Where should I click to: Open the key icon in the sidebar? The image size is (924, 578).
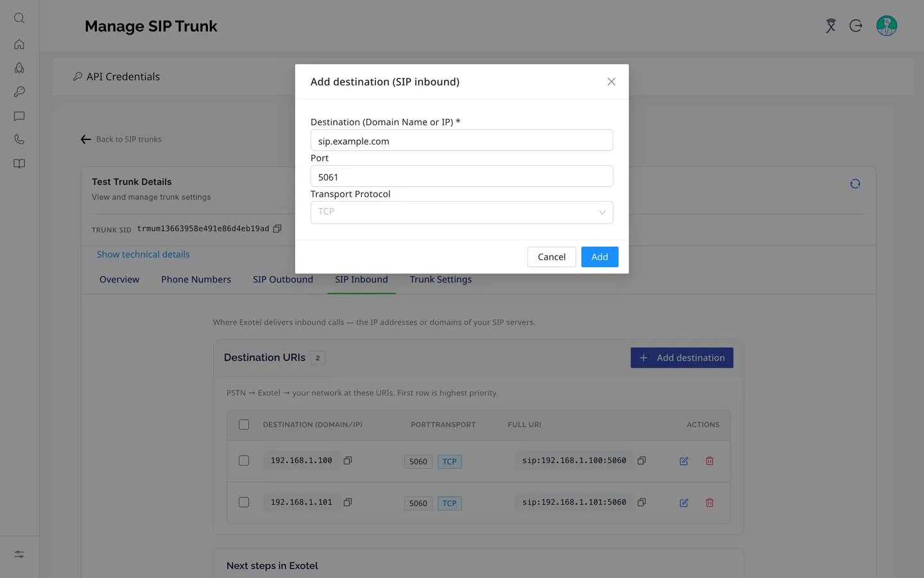point(19,92)
